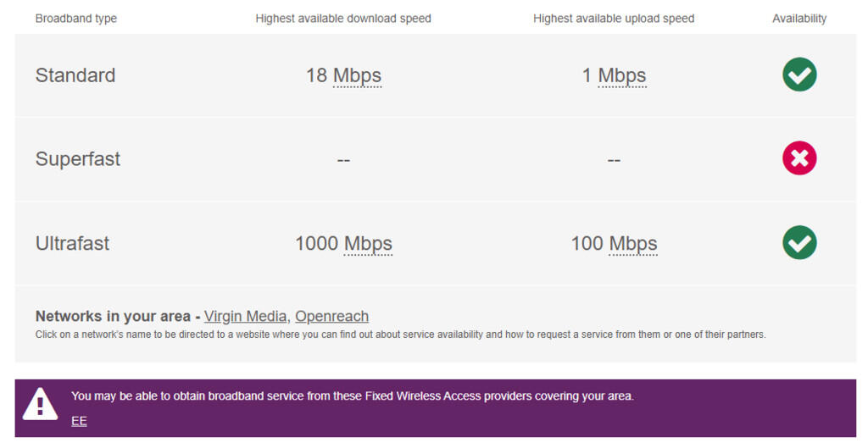The image size is (868, 448).
Task: Select the Superfast broadband row label
Action: pyautogui.click(x=77, y=159)
